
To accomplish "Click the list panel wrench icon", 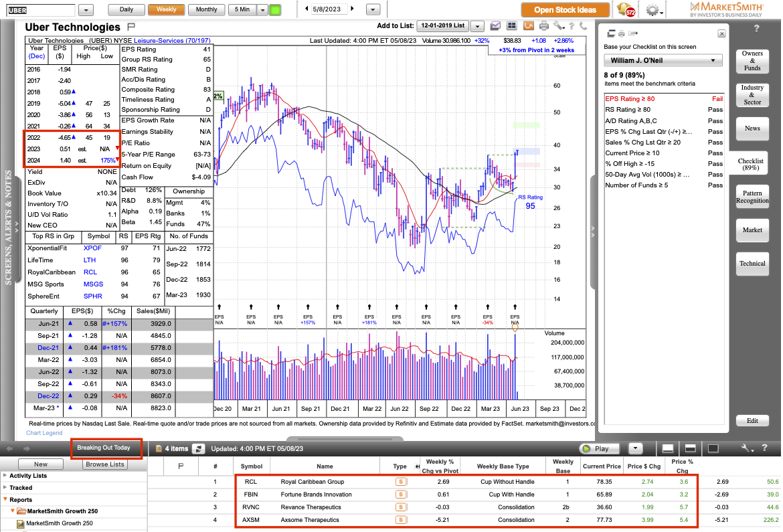I will (746, 448).
